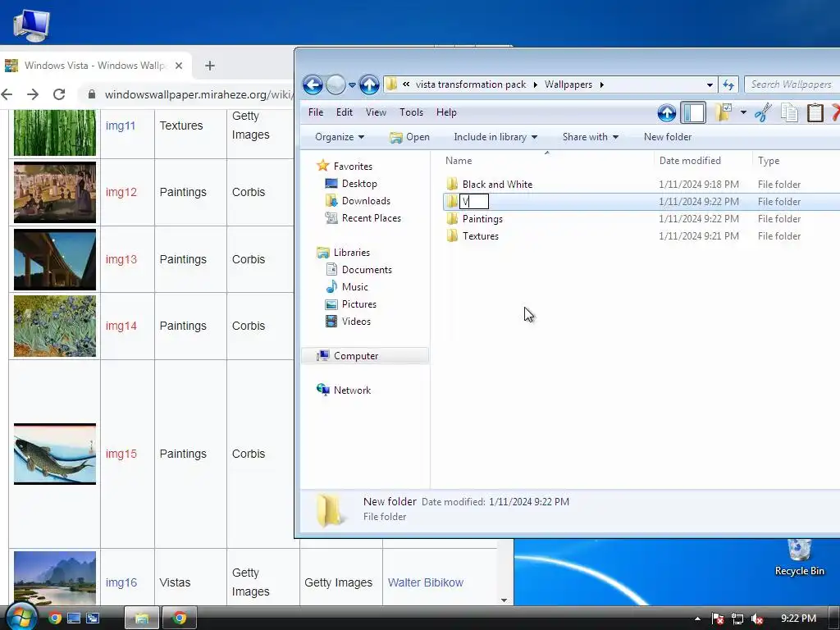840x630 pixels.
Task: Open Desktop in the navigation pane
Action: 359,184
